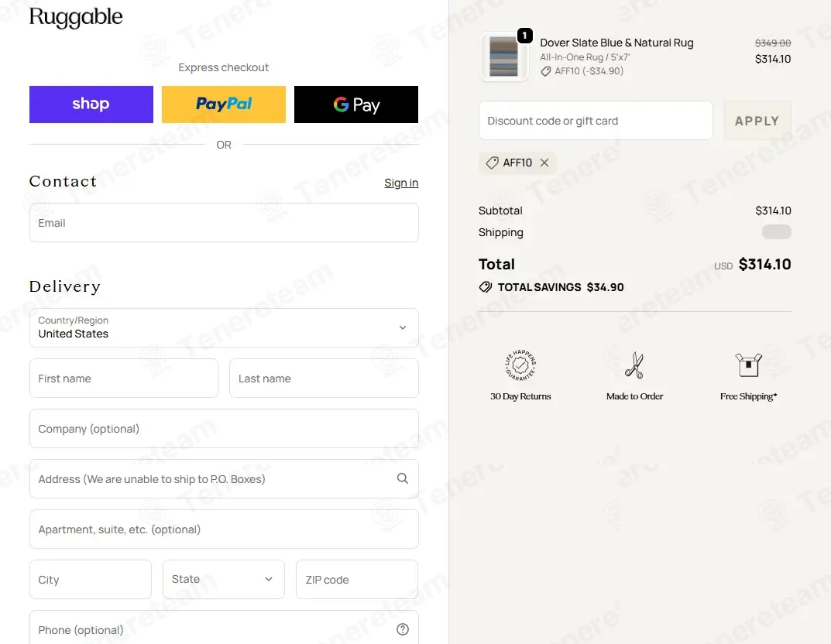Click the AFF10 (-$34.90) discount line
Screen dimensions: 831x644
(x=589, y=71)
